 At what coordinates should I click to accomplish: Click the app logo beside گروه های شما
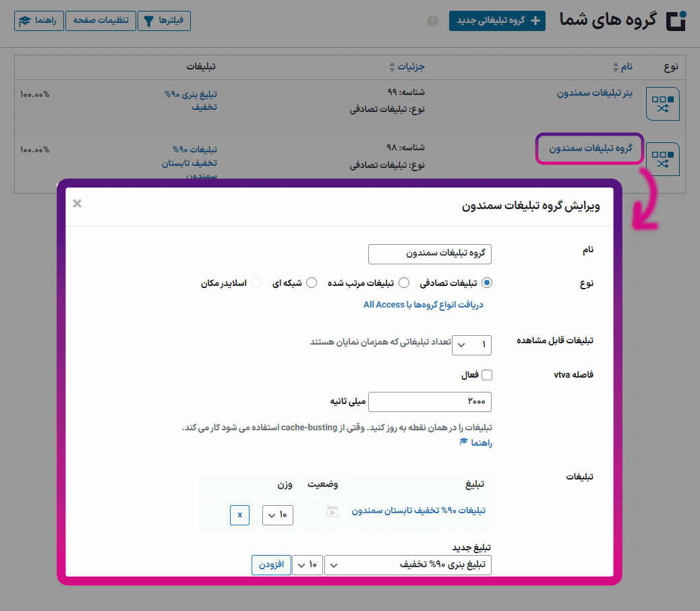[x=676, y=21]
